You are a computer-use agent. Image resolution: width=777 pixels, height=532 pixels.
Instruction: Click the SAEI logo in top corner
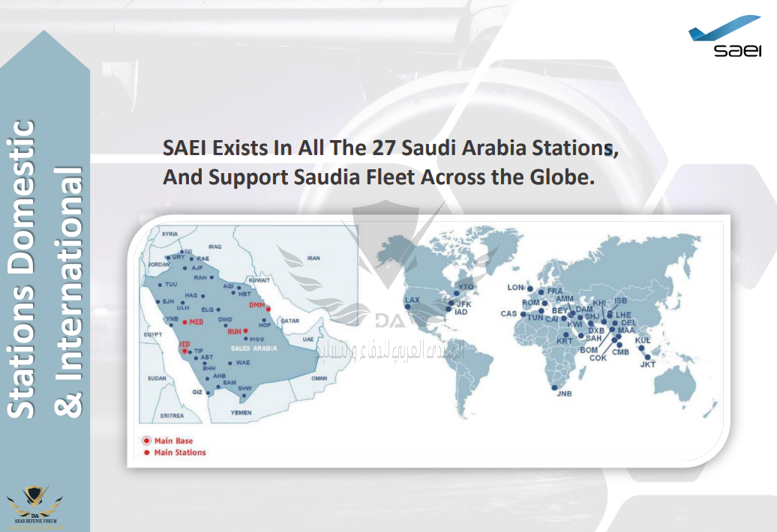[x=724, y=40]
